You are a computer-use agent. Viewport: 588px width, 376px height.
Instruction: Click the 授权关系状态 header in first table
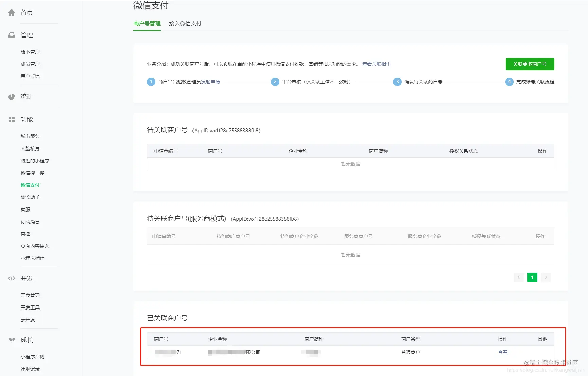pos(464,151)
